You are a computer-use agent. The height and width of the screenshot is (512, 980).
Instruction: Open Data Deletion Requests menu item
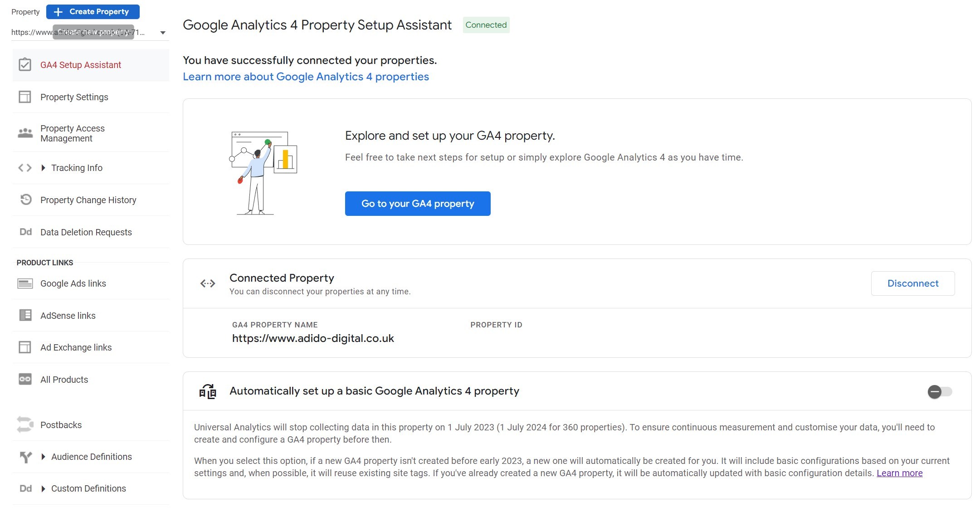click(x=91, y=232)
